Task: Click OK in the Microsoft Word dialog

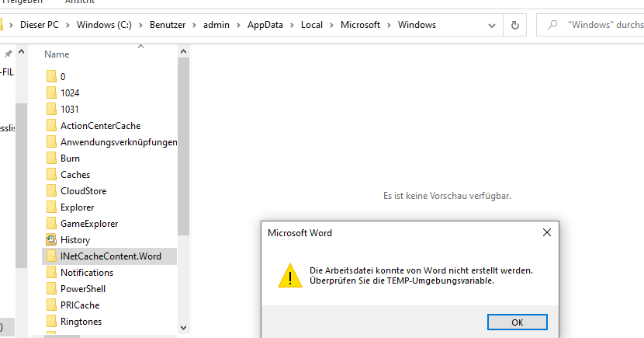Action: (x=517, y=322)
